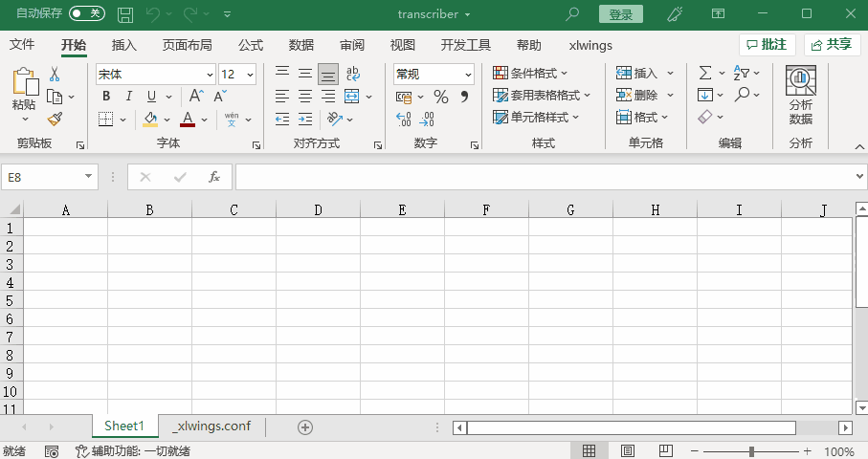Click the 登录 sign-in button
Screen dimensions: 868x459
(620, 14)
